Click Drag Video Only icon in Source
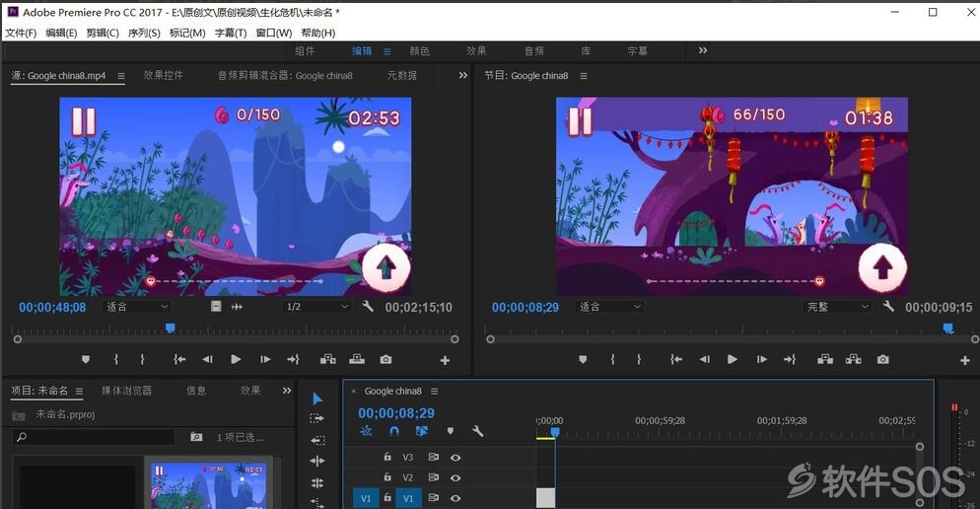Screen dimensions: 980x509 click(216, 307)
